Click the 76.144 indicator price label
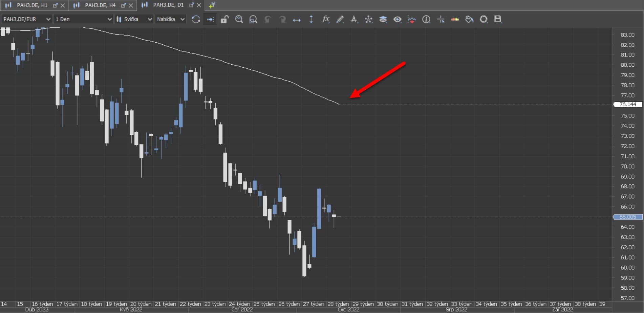Screen dimensions: 644x313 (x=628, y=104)
